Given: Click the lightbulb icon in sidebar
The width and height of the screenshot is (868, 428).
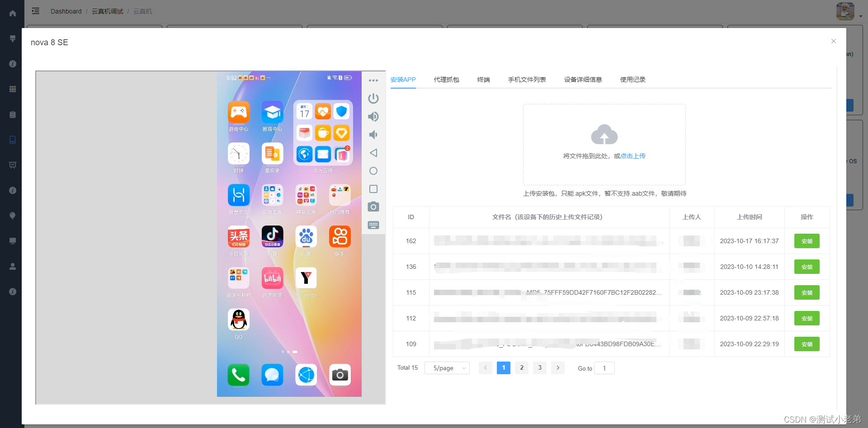Looking at the screenshot, I should (13, 216).
